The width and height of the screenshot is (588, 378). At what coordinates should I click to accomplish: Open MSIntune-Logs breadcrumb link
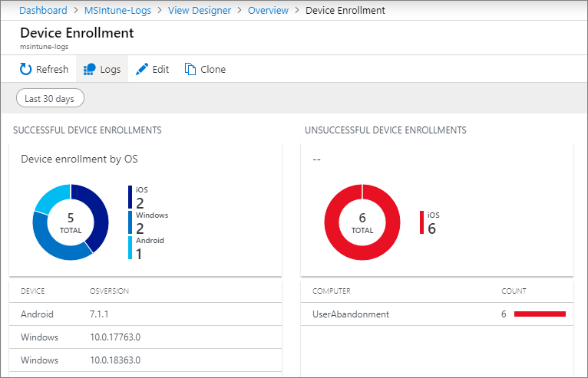[x=117, y=11]
